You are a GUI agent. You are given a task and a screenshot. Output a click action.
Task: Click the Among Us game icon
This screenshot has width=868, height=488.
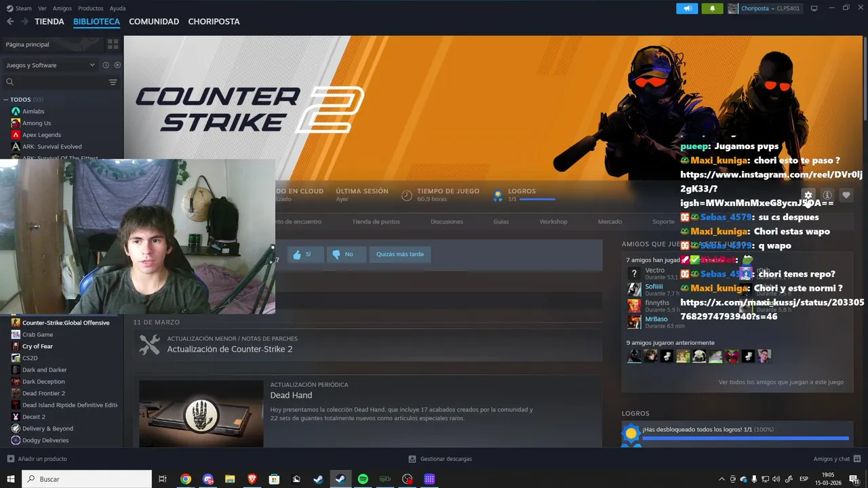click(16, 123)
